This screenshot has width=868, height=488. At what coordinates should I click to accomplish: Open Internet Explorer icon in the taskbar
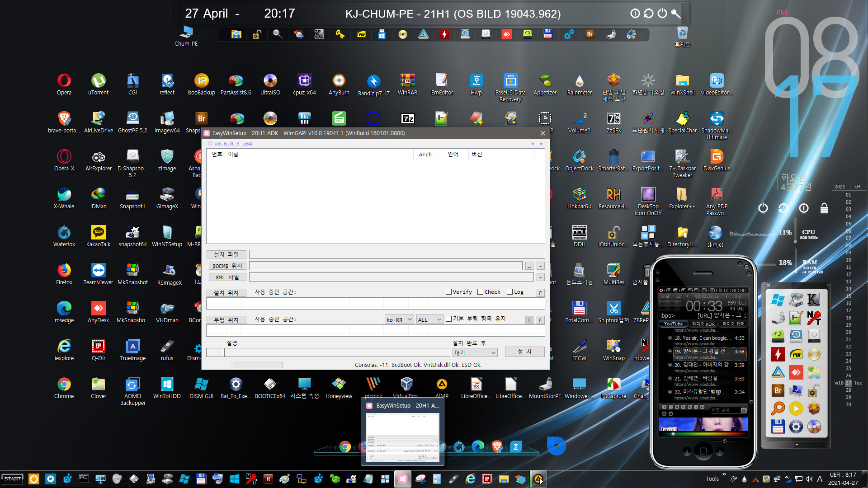(470, 479)
